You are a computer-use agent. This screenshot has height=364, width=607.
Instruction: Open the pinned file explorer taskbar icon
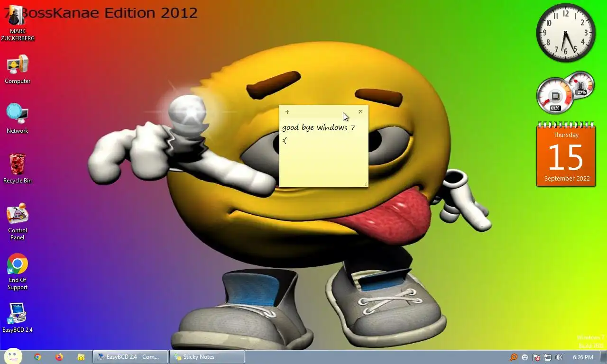[x=81, y=357]
